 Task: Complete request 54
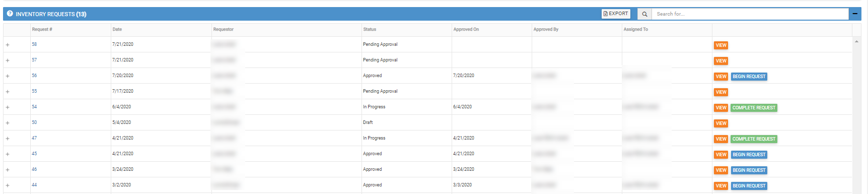(x=754, y=108)
